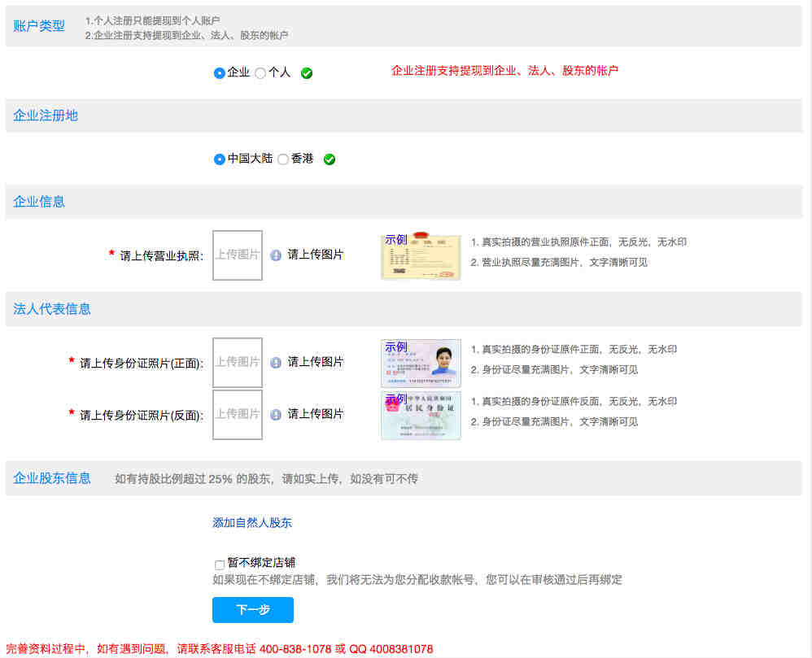Image resolution: width=812 pixels, height=658 pixels.
Task: View the ID card front example thumbnail
Action: point(421,364)
